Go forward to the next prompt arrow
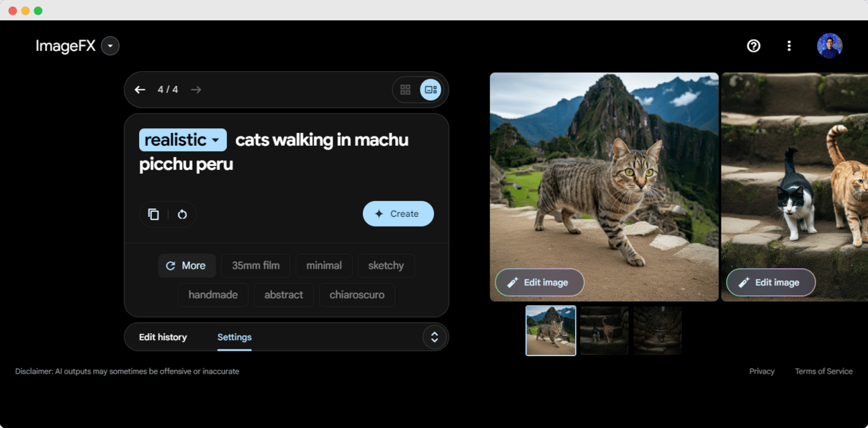 [x=196, y=89]
